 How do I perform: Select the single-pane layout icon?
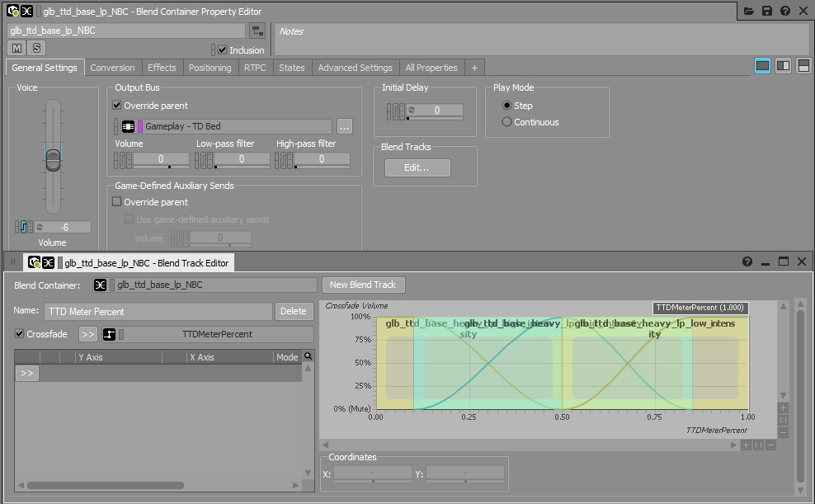pos(762,66)
